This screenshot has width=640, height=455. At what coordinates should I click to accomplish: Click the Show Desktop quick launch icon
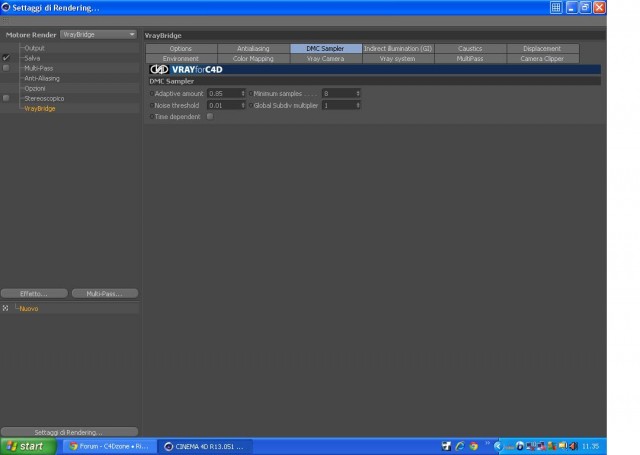click(x=446, y=446)
